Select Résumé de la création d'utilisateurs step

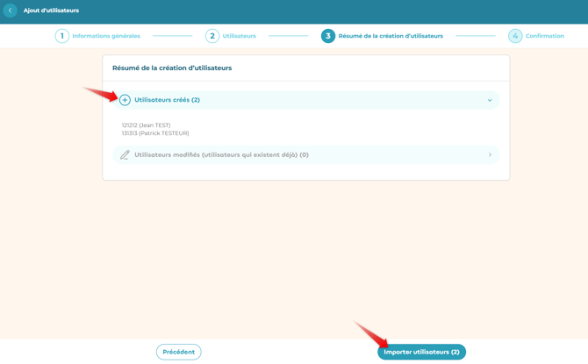(391, 36)
